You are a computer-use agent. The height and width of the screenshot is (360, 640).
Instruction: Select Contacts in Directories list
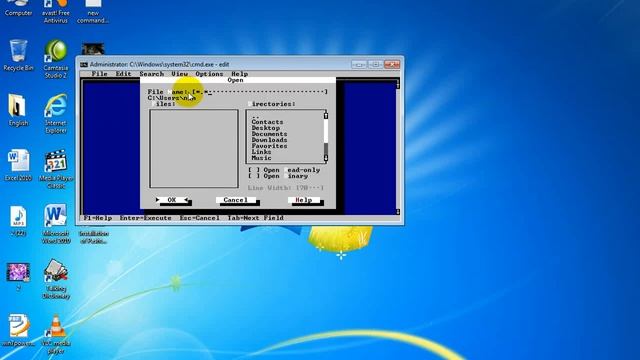267,122
